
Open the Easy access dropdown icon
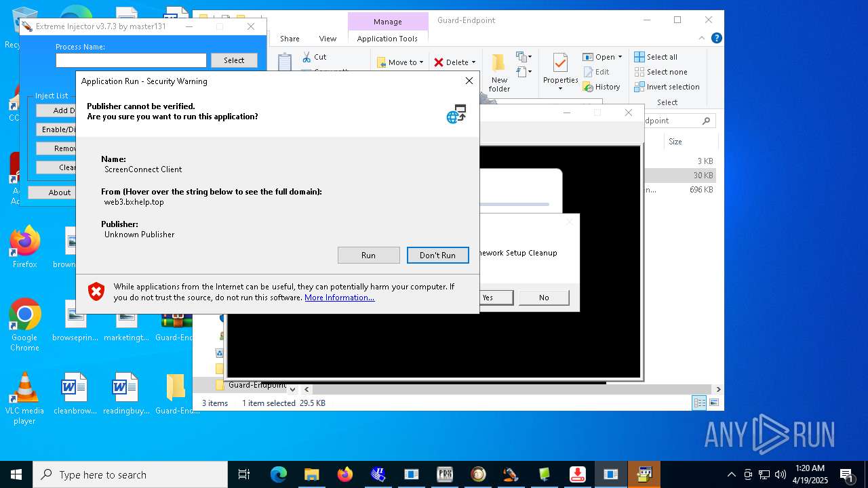tap(524, 72)
